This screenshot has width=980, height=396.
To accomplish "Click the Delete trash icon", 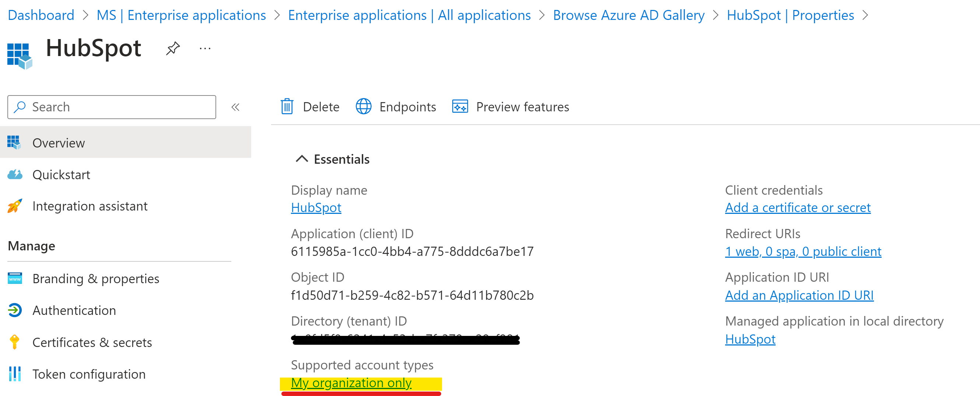I will click(x=287, y=107).
